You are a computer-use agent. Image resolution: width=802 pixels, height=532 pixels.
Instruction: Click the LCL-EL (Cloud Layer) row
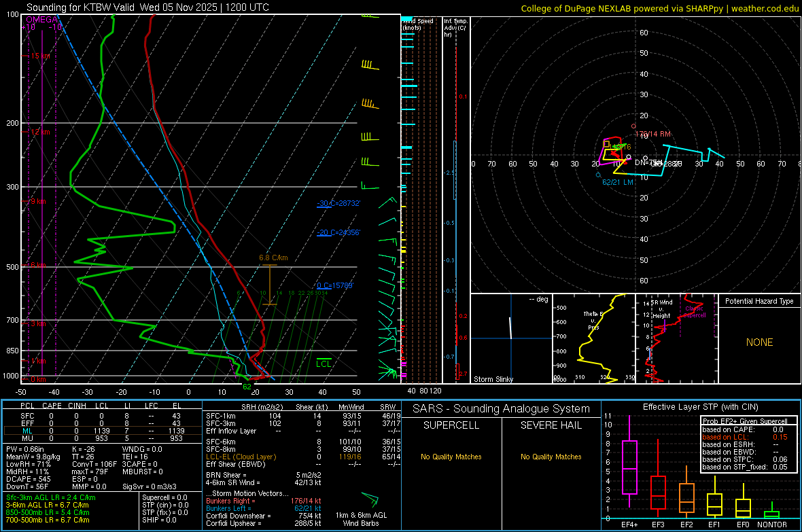302,457
